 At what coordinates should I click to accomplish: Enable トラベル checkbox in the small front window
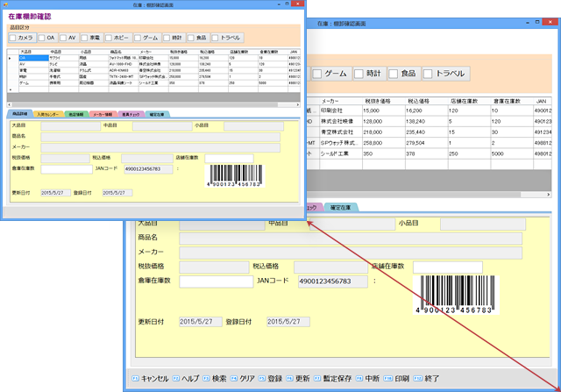click(215, 38)
